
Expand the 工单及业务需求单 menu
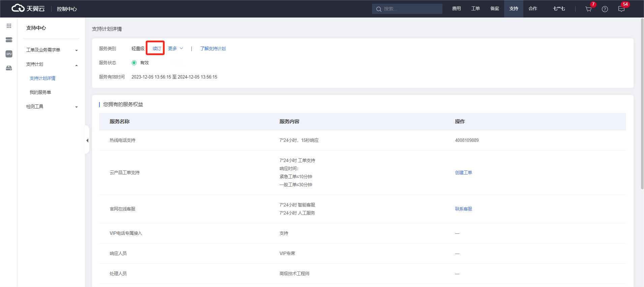(52, 50)
